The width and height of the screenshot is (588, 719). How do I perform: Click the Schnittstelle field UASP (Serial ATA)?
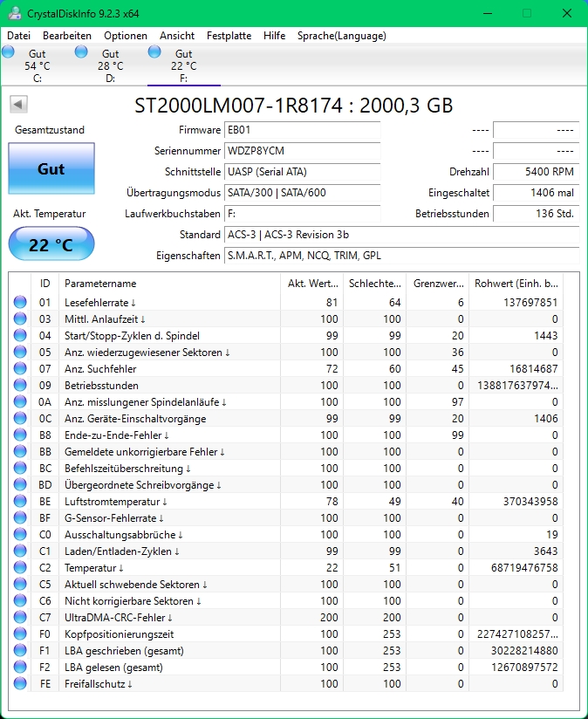pyautogui.click(x=303, y=172)
